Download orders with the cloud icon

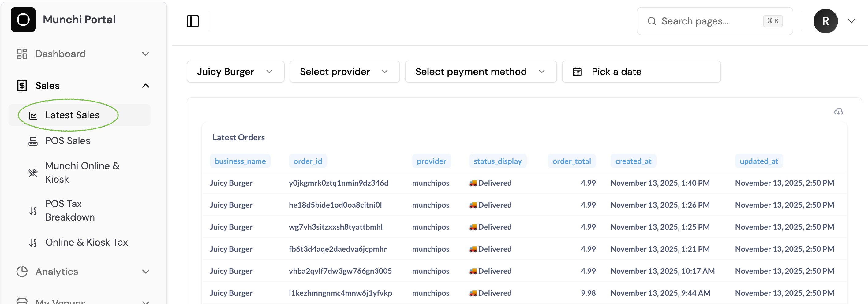[x=838, y=111]
